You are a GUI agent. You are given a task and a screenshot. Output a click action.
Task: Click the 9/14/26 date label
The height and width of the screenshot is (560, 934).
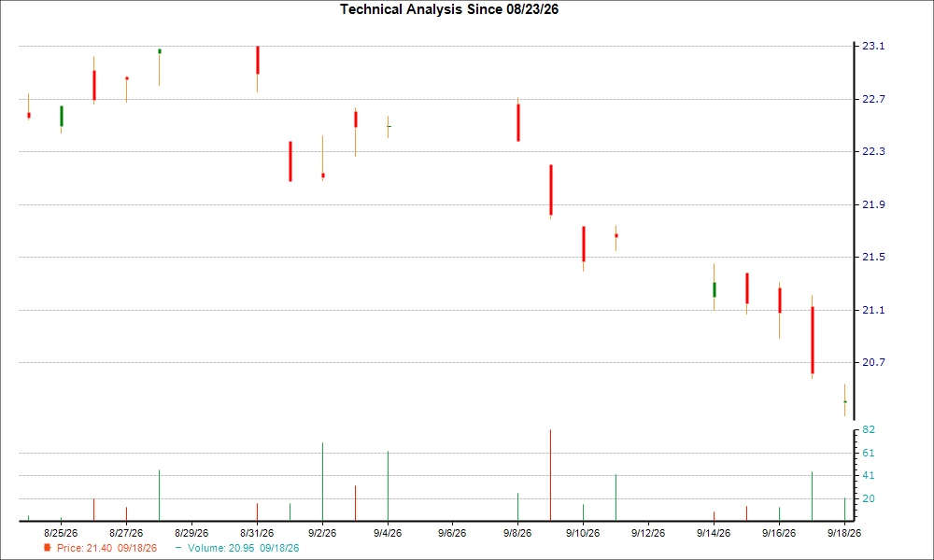[714, 533]
